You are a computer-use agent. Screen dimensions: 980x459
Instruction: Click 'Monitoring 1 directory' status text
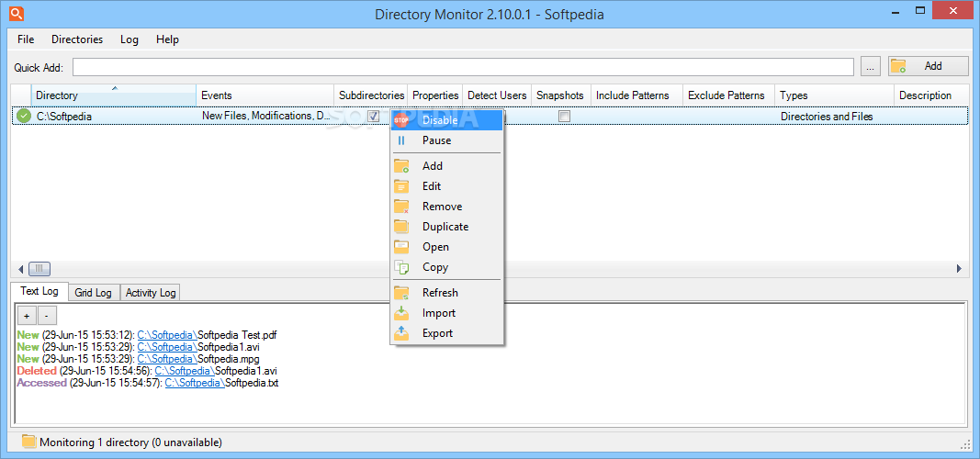coord(130,442)
